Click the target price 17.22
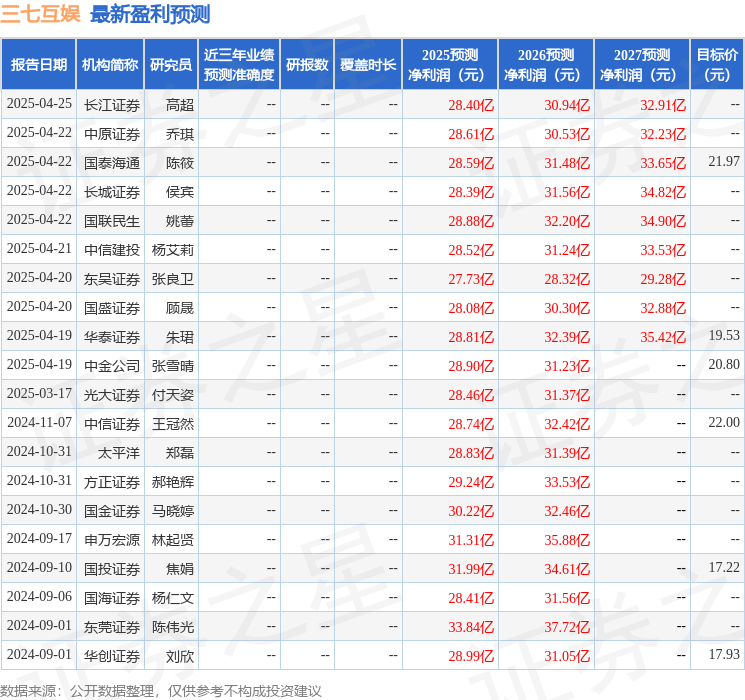This screenshot has height=700, width=745. 724,567
